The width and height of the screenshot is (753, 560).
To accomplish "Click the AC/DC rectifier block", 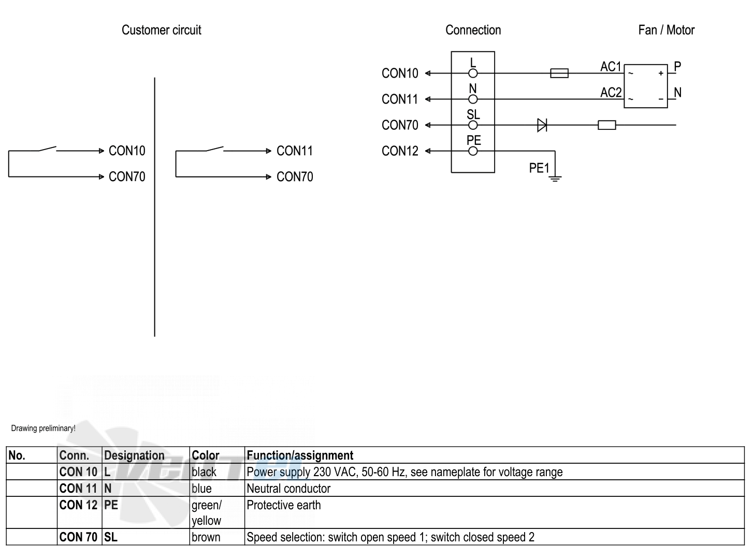I will tap(645, 86).
